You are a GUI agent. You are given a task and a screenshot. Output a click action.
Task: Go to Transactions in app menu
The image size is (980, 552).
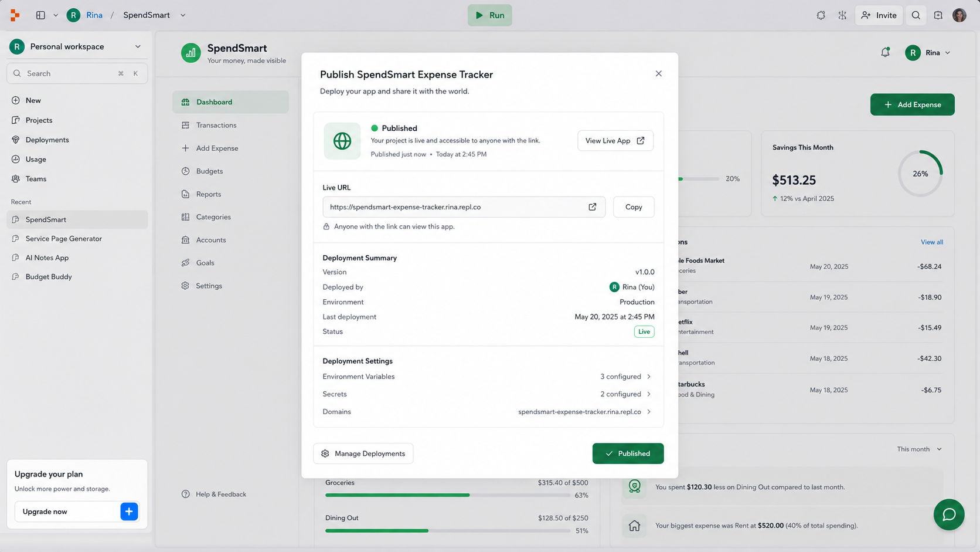pyautogui.click(x=230, y=125)
